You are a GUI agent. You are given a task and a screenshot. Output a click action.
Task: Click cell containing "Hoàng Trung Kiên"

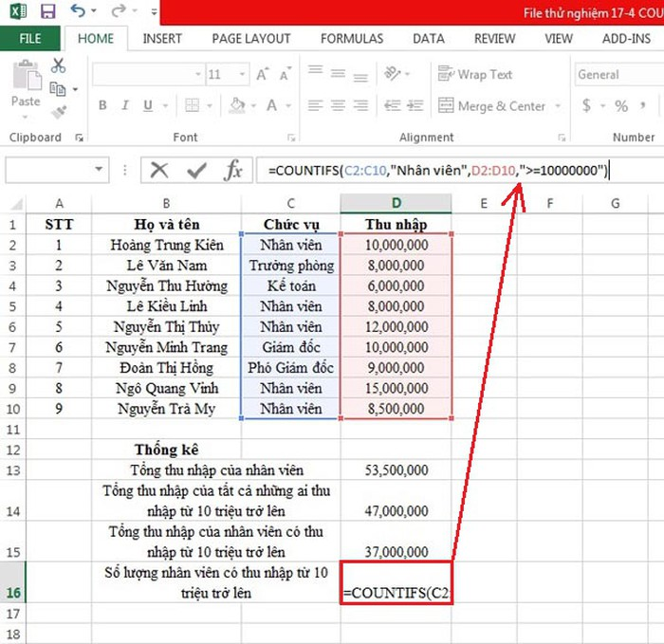point(166,245)
